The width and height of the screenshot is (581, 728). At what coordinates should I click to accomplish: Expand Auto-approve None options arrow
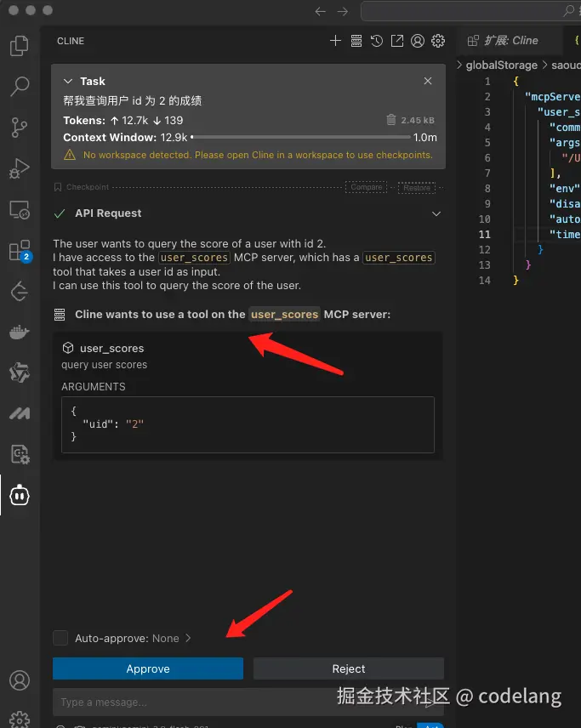(188, 638)
